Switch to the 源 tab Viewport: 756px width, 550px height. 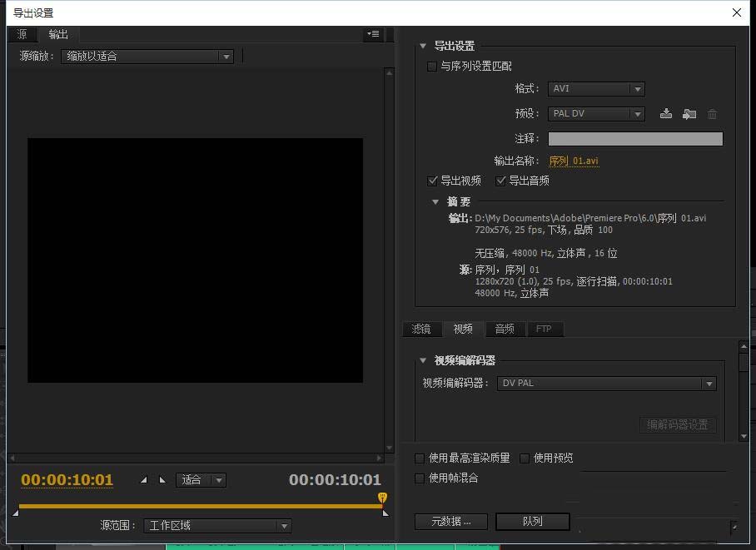[22, 35]
